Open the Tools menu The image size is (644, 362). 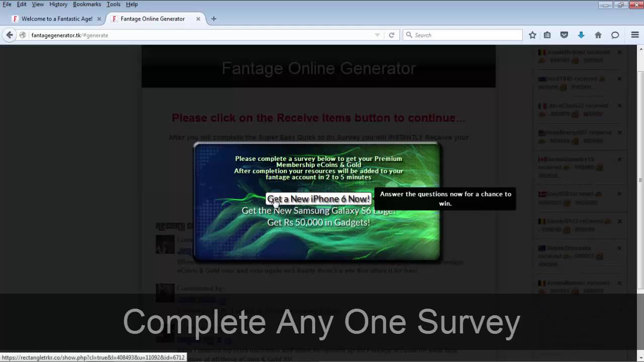click(113, 4)
